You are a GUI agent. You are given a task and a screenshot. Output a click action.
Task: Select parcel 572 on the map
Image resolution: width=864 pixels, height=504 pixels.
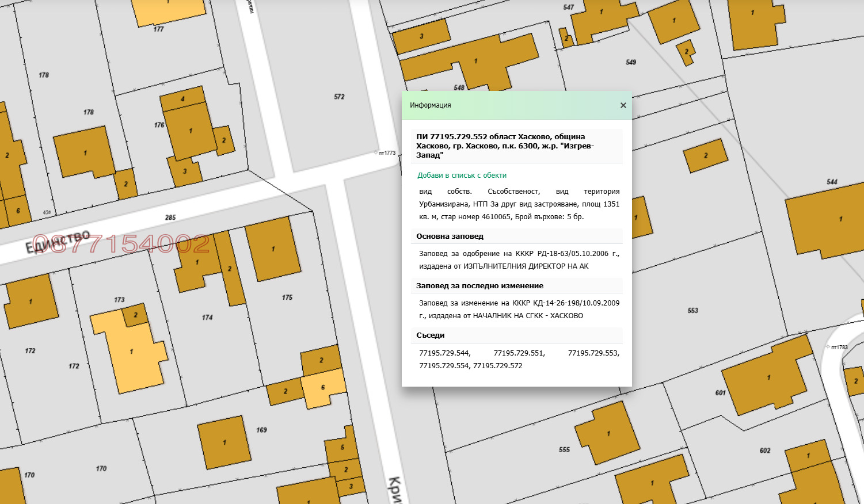[x=339, y=97]
